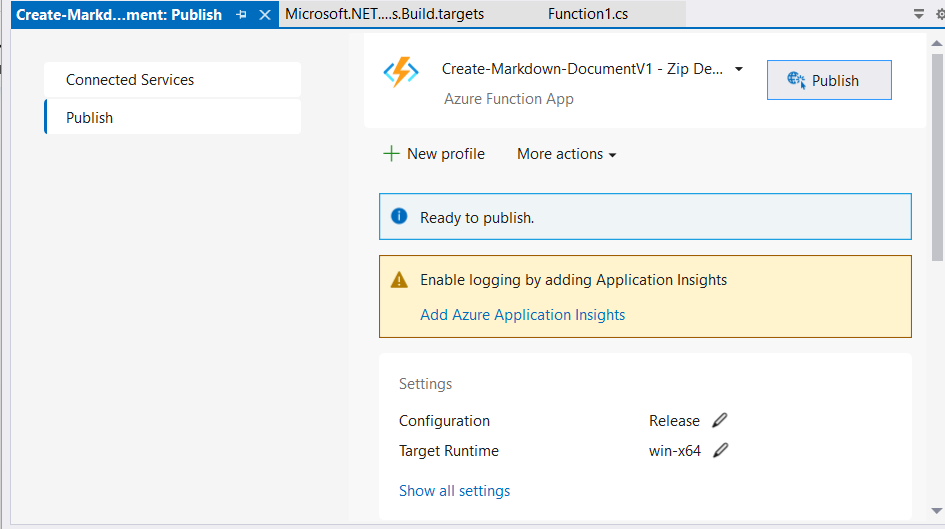This screenshot has height=529, width=945.
Task: Select Publish in the left sidebar
Action: click(172, 117)
